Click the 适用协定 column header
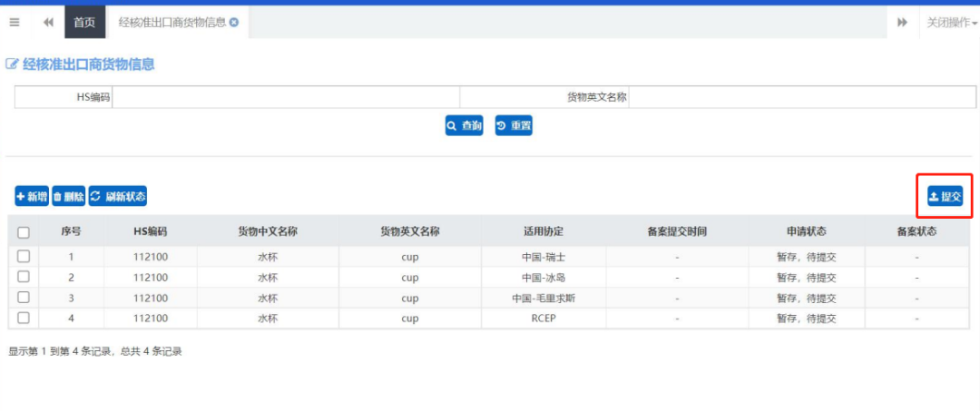This screenshot has width=980, height=412. coord(544,231)
